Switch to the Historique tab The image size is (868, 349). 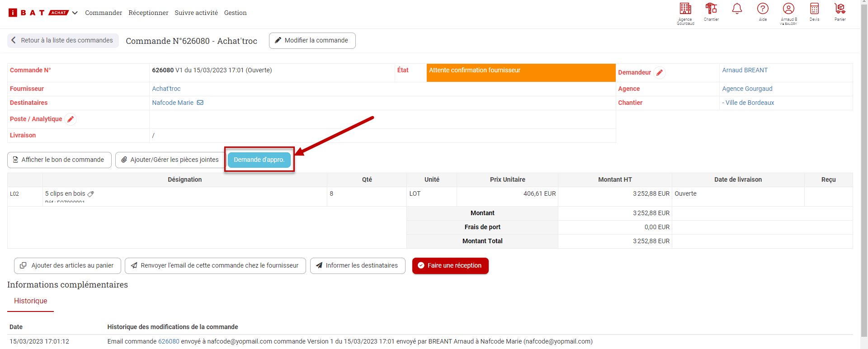tap(30, 301)
